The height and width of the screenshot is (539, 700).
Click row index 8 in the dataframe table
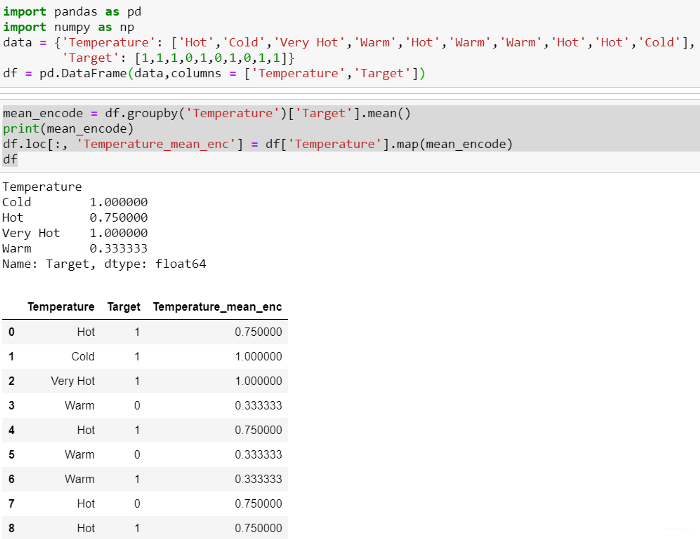coord(12,528)
